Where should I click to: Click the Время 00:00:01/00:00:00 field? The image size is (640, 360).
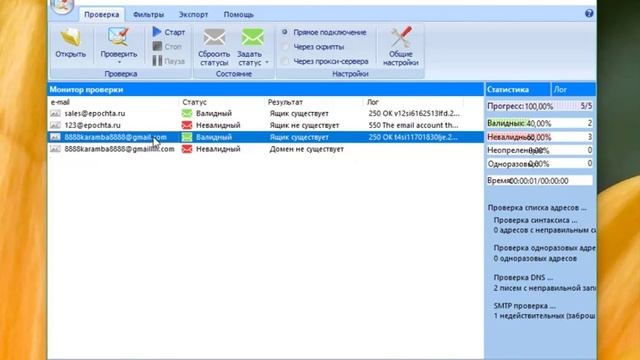[x=540, y=181]
